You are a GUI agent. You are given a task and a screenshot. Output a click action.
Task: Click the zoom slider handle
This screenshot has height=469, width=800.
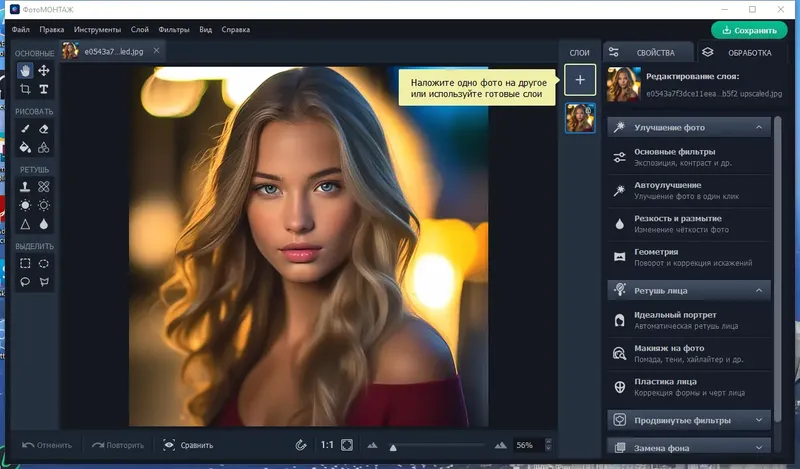point(393,446)
